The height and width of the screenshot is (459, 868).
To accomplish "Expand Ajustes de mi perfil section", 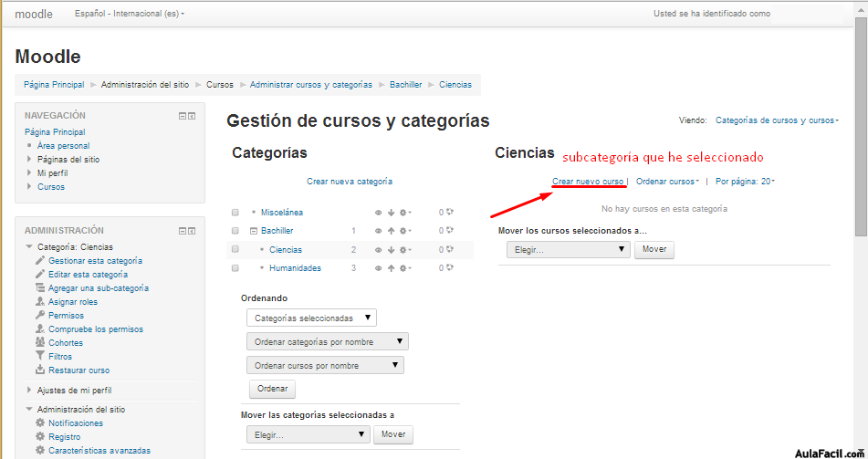I will (x=74, y=391).
